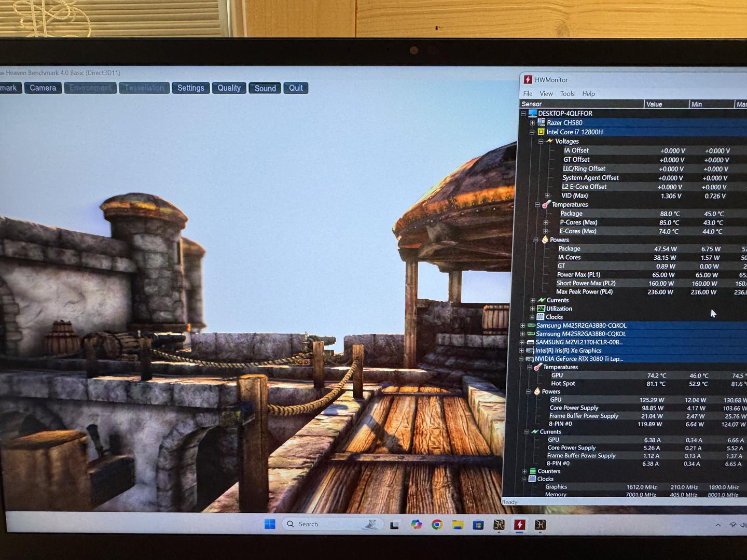Toggle the Sound button in Heaven Benchmark
747x560 pixels.
point(265,88)
